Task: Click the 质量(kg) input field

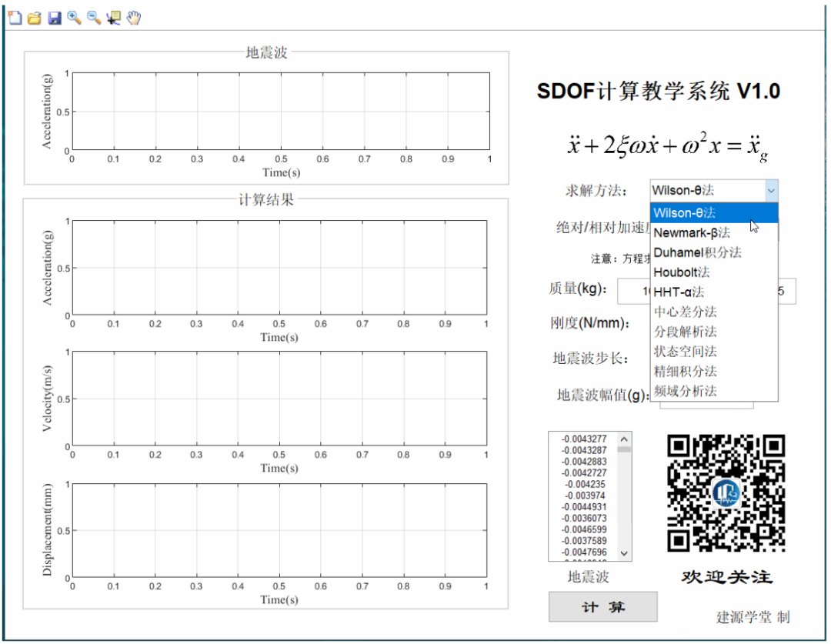Action: tap(634, 292)
